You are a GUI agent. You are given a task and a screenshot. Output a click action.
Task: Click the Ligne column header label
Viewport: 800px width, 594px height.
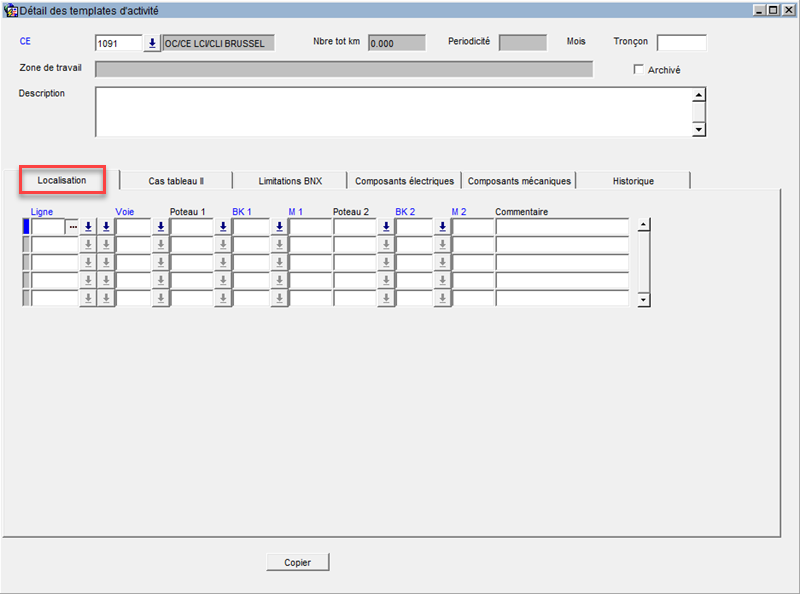coord(42,212)
